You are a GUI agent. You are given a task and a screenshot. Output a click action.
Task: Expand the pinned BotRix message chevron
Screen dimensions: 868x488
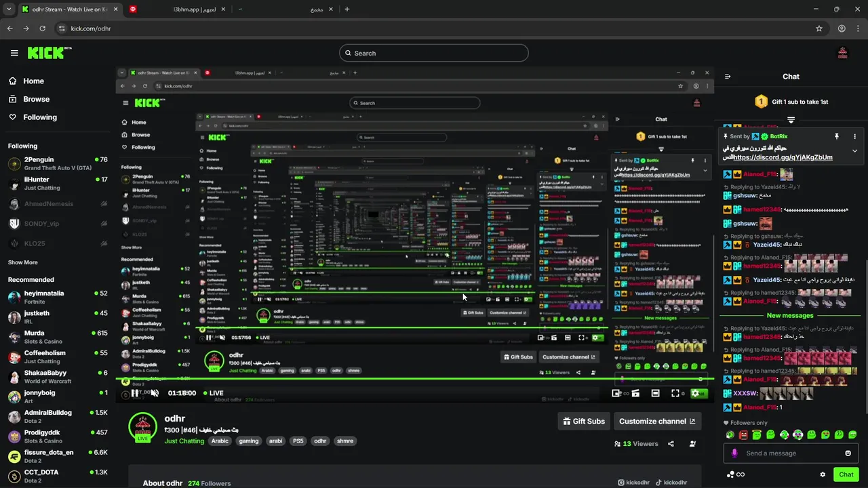(854, 150)
